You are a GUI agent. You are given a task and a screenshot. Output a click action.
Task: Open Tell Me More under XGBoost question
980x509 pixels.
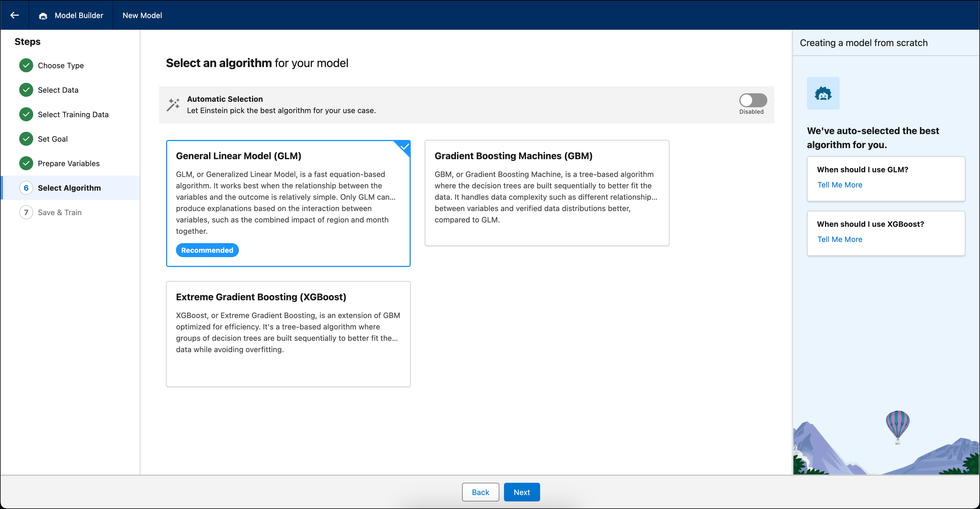point(840,239)
